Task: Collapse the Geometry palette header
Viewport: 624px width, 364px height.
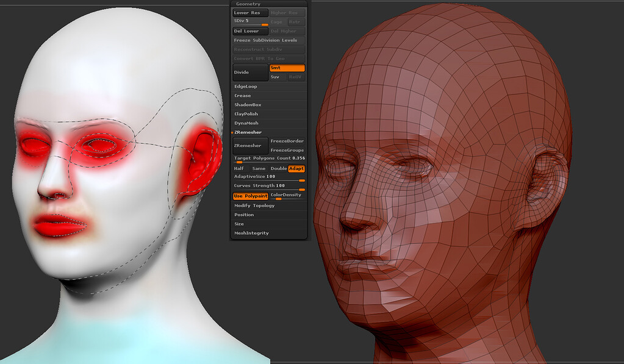Action: [x=248, y=3]
